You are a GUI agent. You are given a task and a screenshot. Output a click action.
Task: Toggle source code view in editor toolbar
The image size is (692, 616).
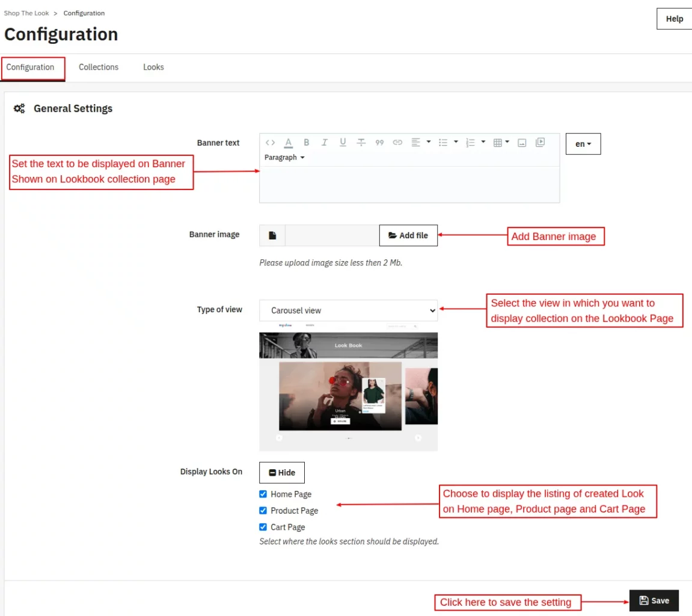[x=270, y=142]
